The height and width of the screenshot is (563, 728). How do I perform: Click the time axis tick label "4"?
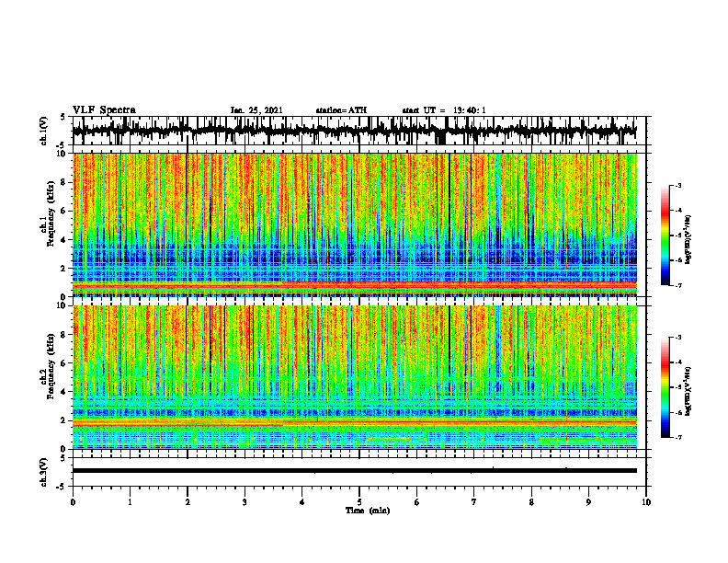coord(302,502)
